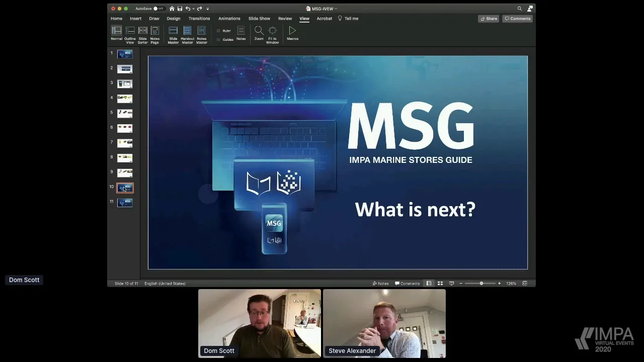Click the Save icon in title bar
The width and height of the screenshot is (644, 362).
coord(180,9)
